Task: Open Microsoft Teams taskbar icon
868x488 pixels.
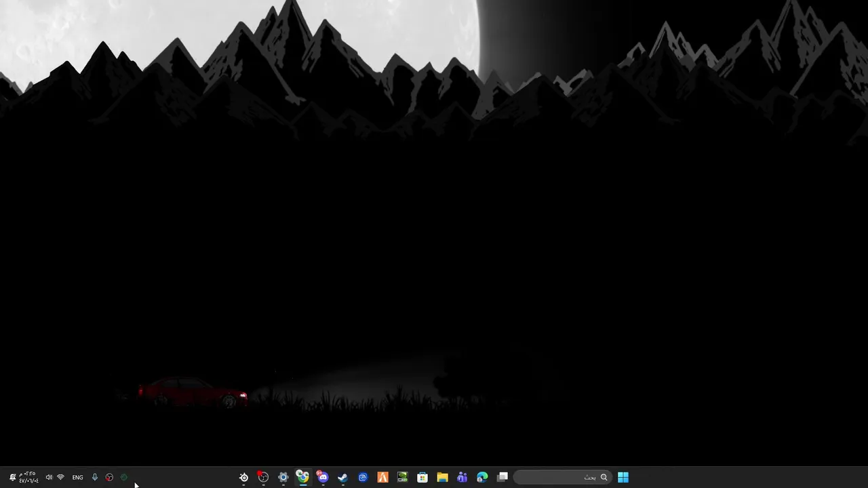Action: coord(462,477)
